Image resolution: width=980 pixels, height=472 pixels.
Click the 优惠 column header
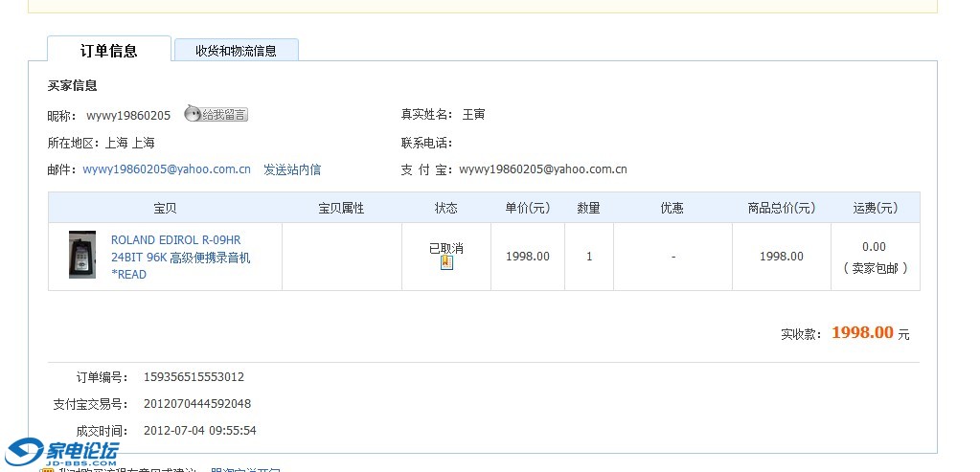click(x=672, y=208)
